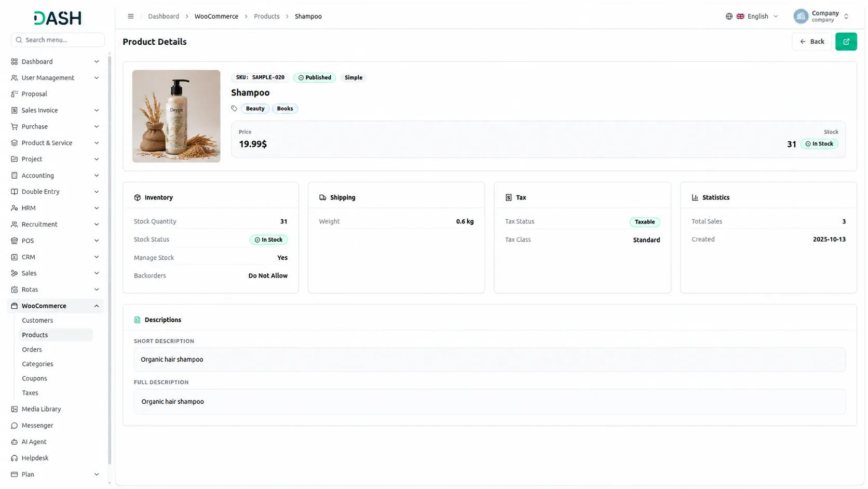Screen dimensions: 868x489
Task: Click the Statistics chart icon
Action: 695,197
